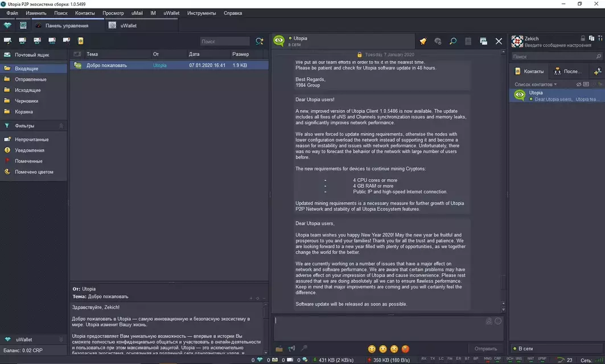The height and width of the screenshot is (364, 605).
Task: Open the Отправленные folder
Action: tap(34, 79)
